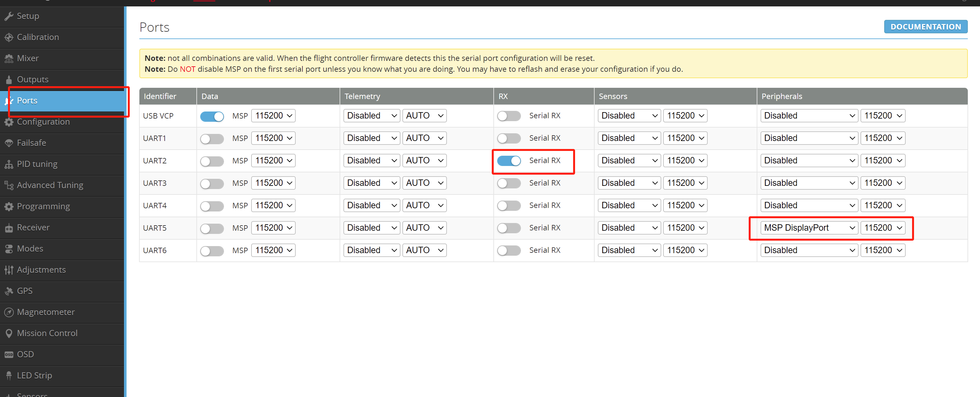Screen dimensions: 980x397
Task: Go to the Configuration tab
Action: [x=62, y=122]
